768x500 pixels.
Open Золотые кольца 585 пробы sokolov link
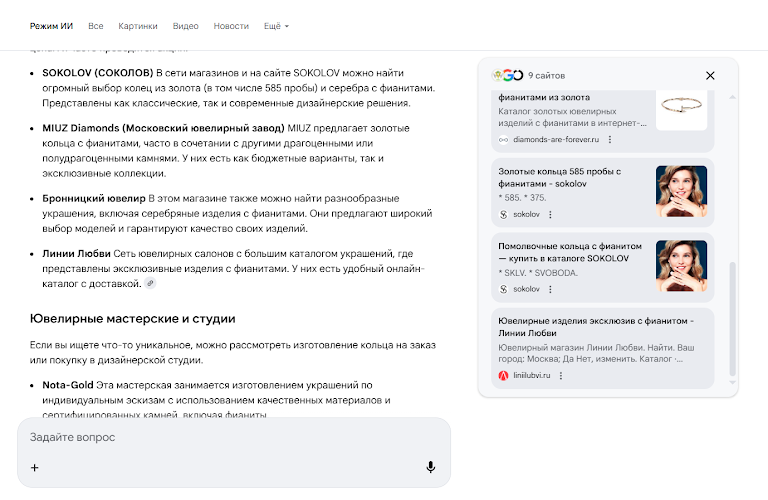[559, 178]
